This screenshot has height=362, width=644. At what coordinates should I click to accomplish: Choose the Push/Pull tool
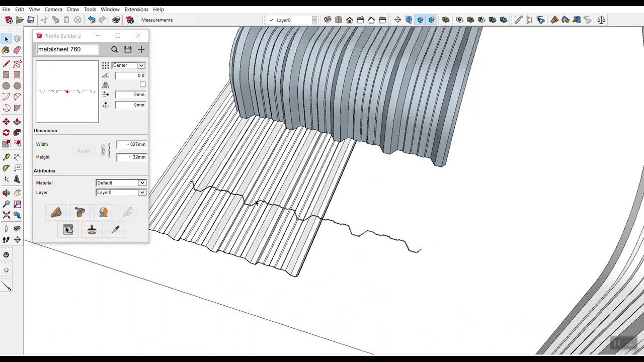[x=17, y=122]
